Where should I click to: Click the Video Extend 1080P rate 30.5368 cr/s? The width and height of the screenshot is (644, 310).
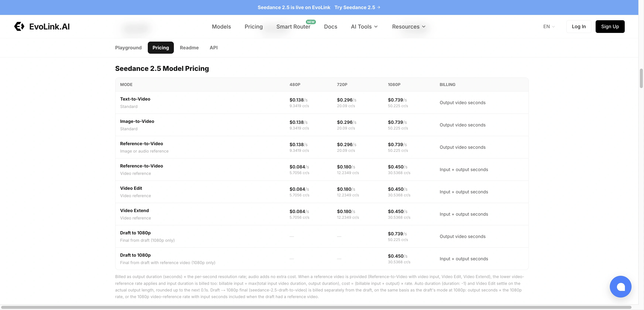pos(399,218)
